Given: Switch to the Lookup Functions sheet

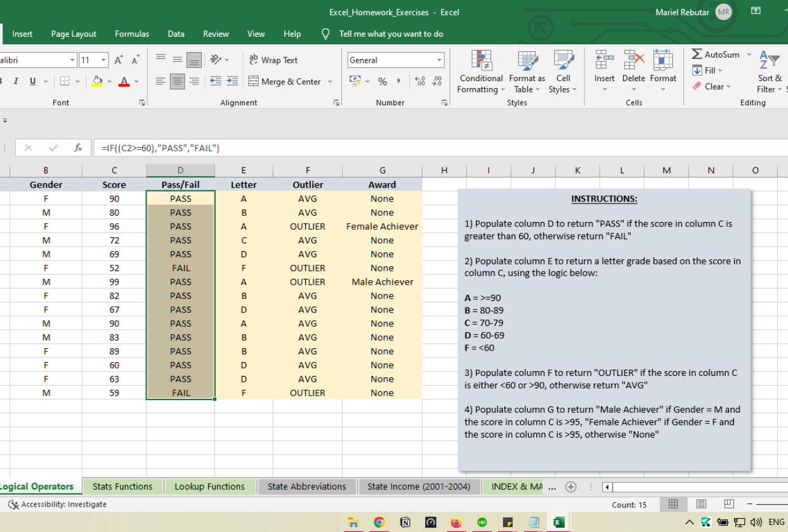Looking at the screenshot, I should pyautogui.click(x=209, y=486).
